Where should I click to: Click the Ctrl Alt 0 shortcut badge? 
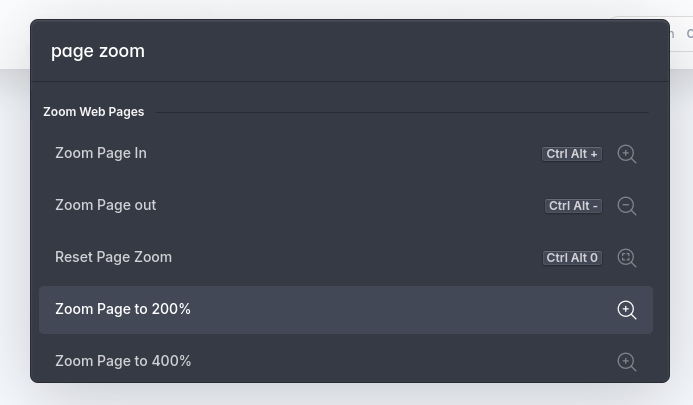(x=572, y=258)
